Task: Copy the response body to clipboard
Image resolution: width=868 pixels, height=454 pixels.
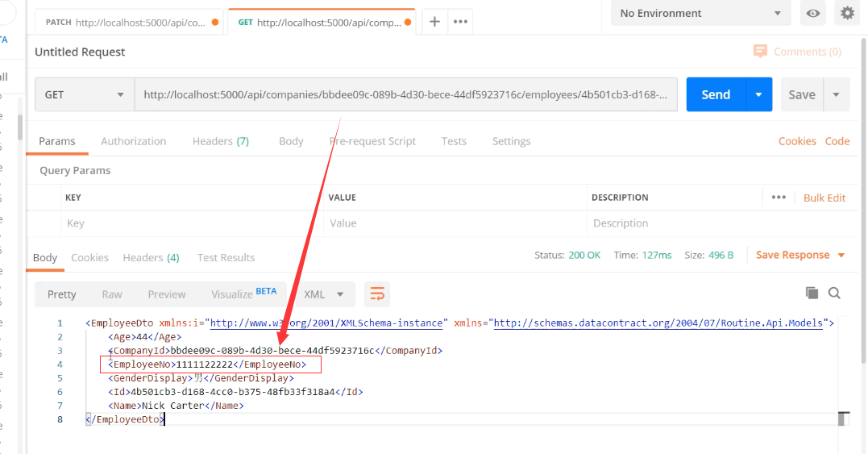Action: [x=812, y=294]
